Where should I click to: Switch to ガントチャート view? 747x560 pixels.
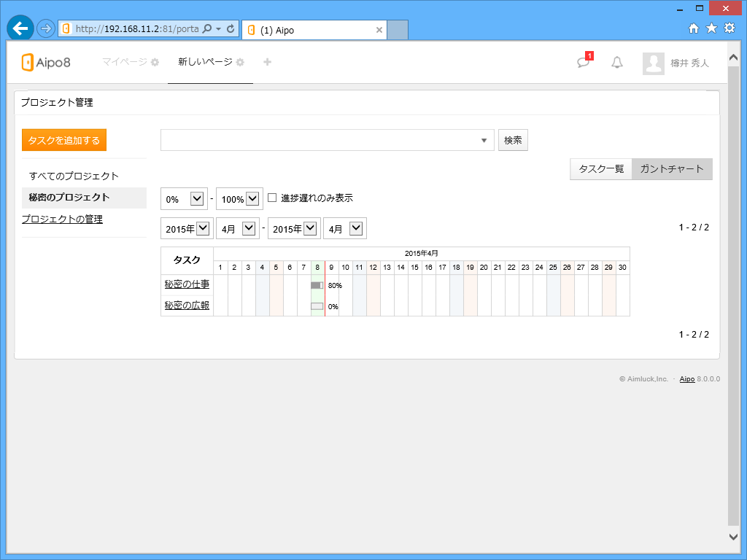(672, 169)
